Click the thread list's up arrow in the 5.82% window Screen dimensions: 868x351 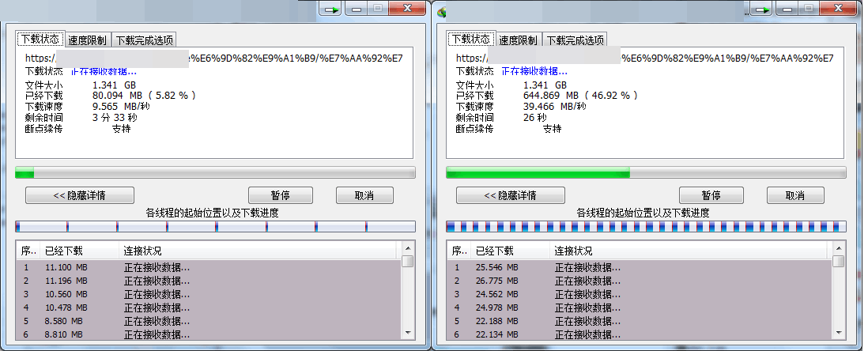[x=408, y=248]
